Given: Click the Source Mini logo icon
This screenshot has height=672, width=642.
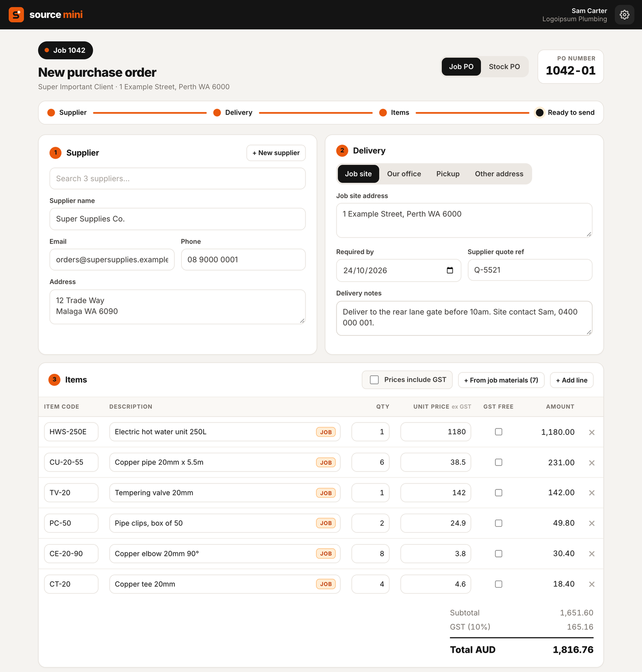Looking at the screenshot, I should pos(17,15).
